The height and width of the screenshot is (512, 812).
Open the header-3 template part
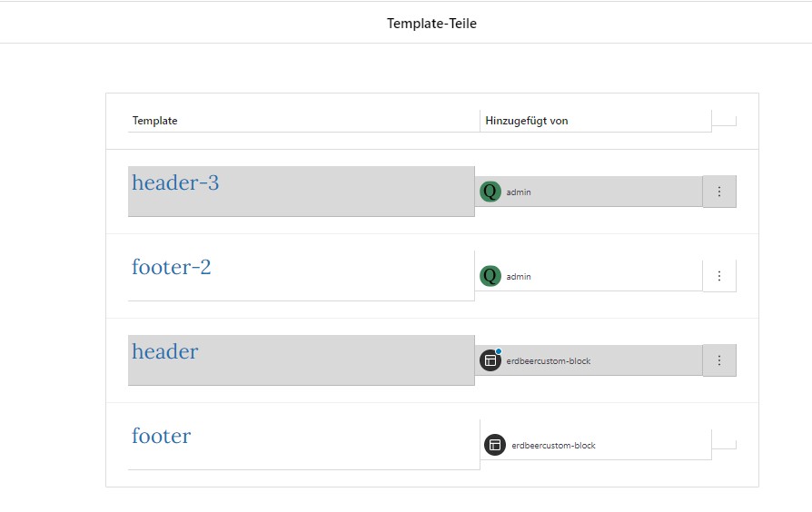(x=175, y=182)
